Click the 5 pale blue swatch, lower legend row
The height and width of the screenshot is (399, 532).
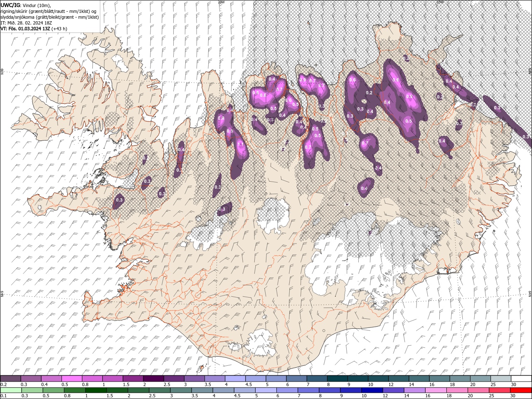pyautogui.click(x=266, y=390)
